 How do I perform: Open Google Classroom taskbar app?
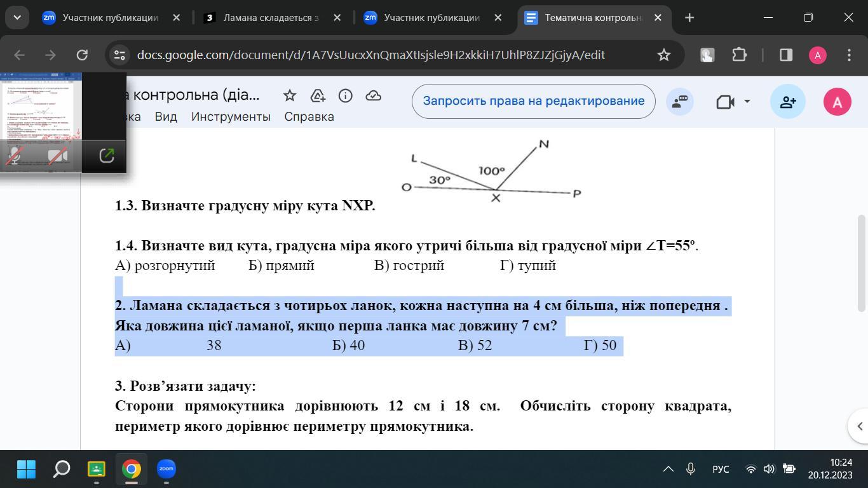(x=96, y=470)
